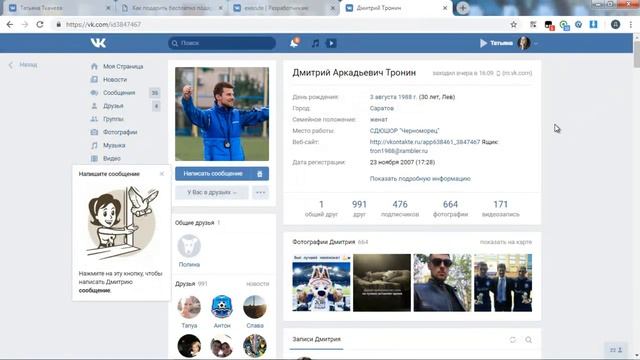This screenshot has width=640, height=360.
Task: Switch to the execute Разработчикам tab
Action: (284, 8)
